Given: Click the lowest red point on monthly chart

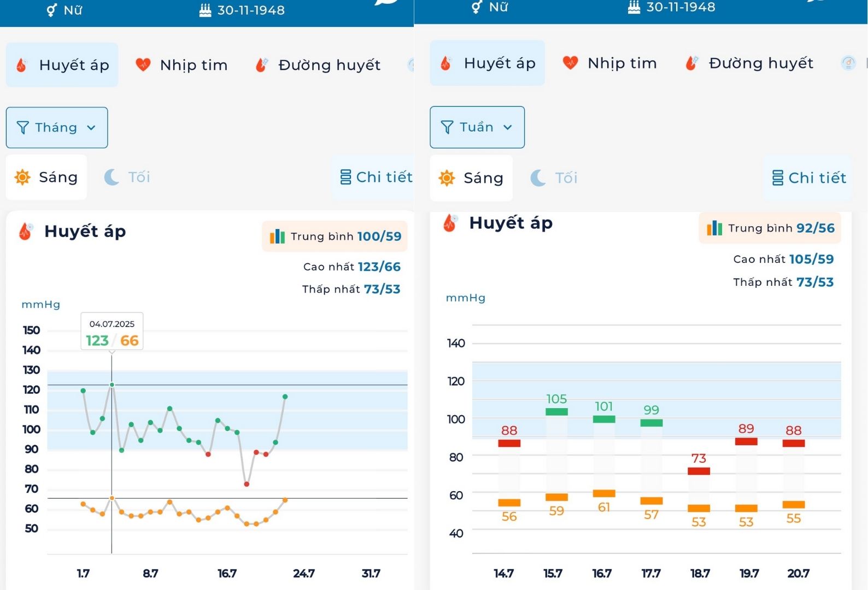Looking at the screenshot, I should pyautogui.click(x=247, y=484).
